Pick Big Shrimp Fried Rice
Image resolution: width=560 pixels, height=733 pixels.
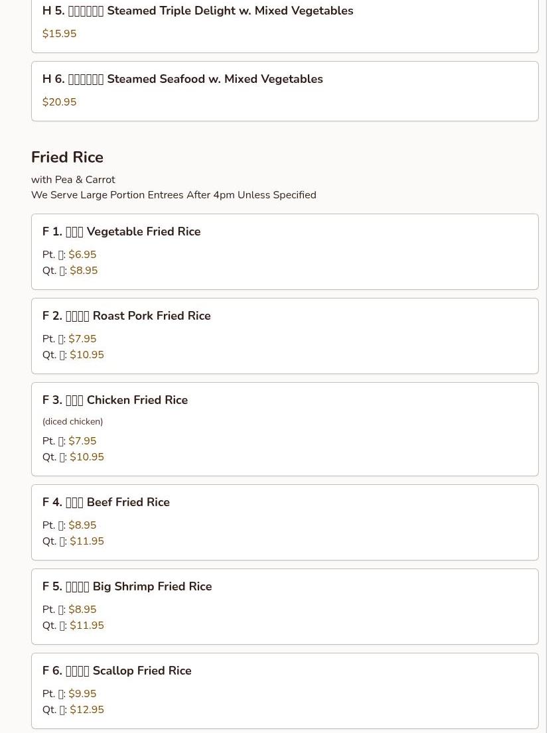127,587
